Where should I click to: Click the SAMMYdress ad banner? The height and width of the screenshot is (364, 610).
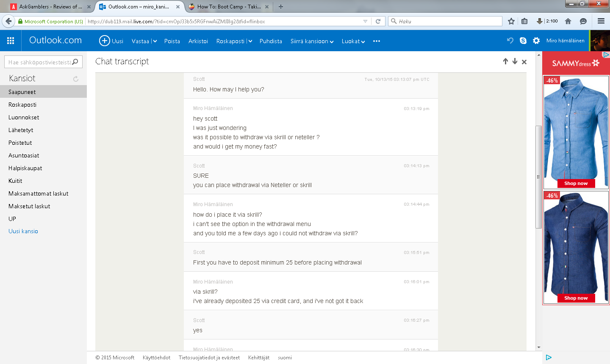576,63
